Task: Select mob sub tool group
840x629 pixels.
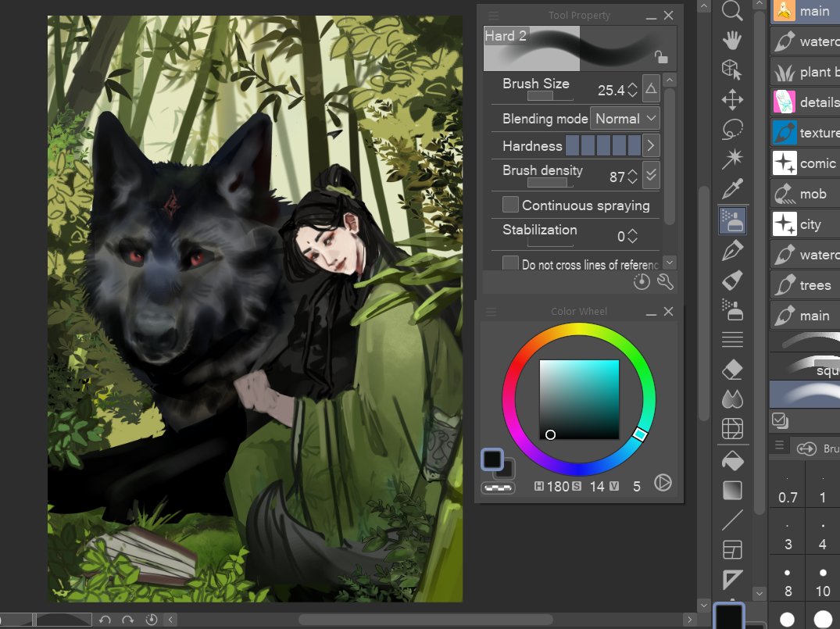Action: (805, 194)
